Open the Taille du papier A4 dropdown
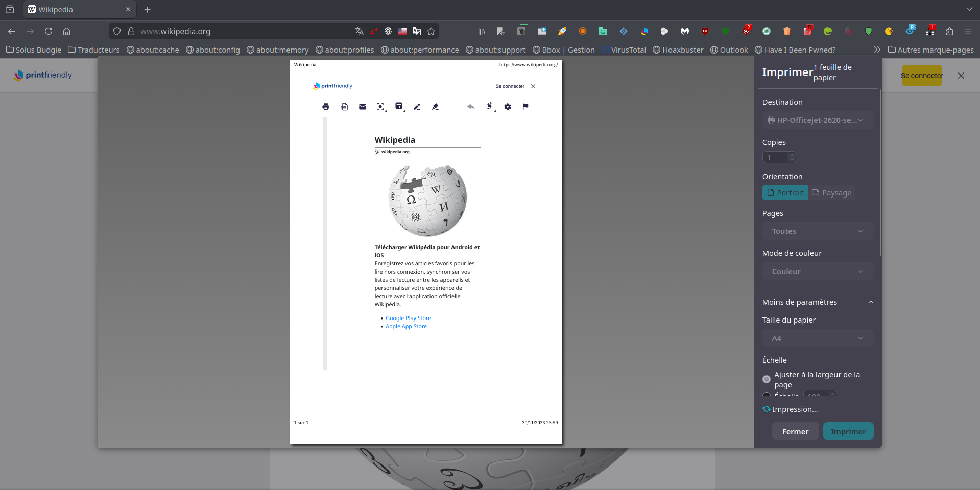This screenshot has height=490, width=980. (817, 338)
